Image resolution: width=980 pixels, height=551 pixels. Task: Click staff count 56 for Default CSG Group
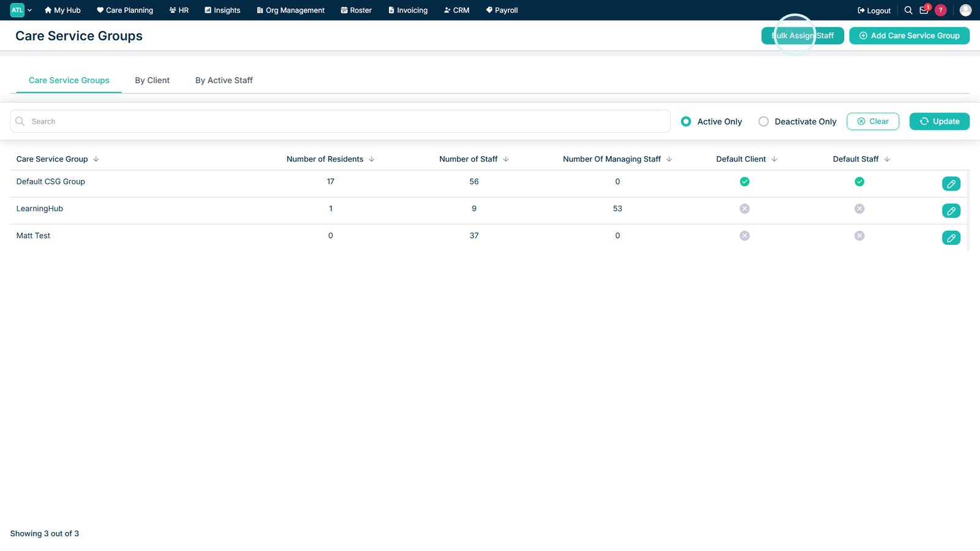(x=474, y=182)
